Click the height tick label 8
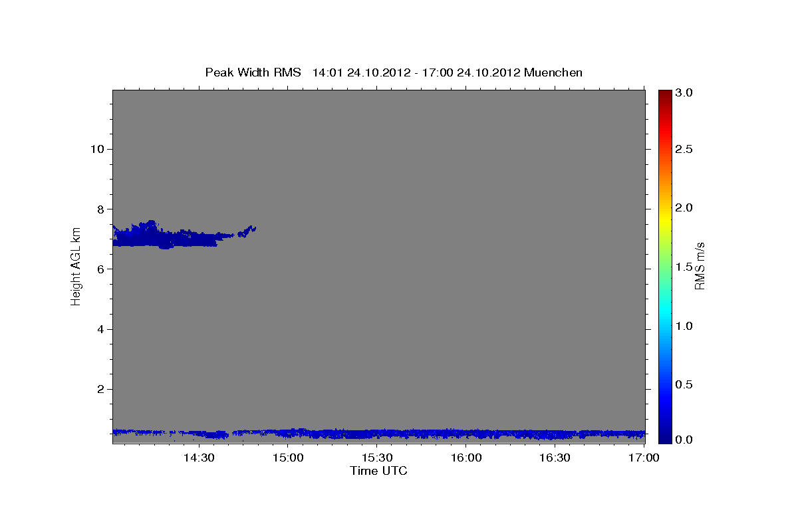 [100, 209]
